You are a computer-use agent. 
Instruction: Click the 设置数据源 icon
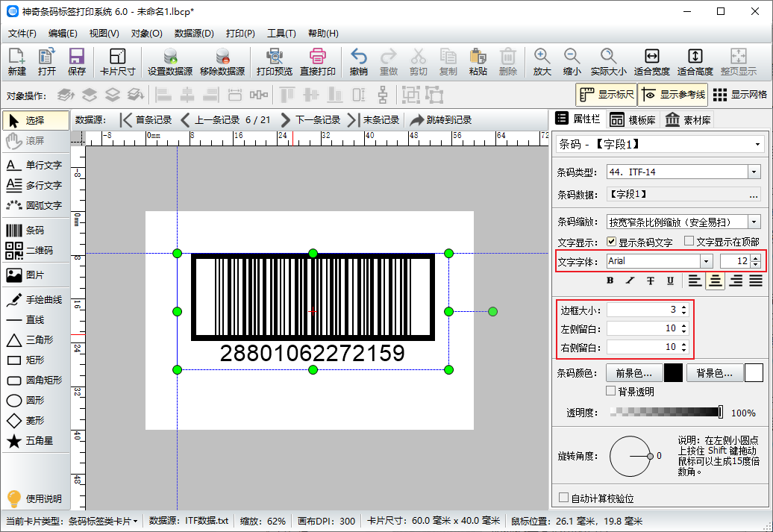pyautogui.click(x=170, y=62)
